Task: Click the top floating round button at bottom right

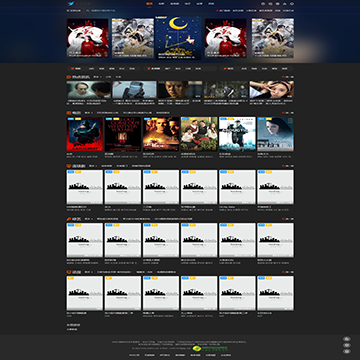Action: click(347, 339)
